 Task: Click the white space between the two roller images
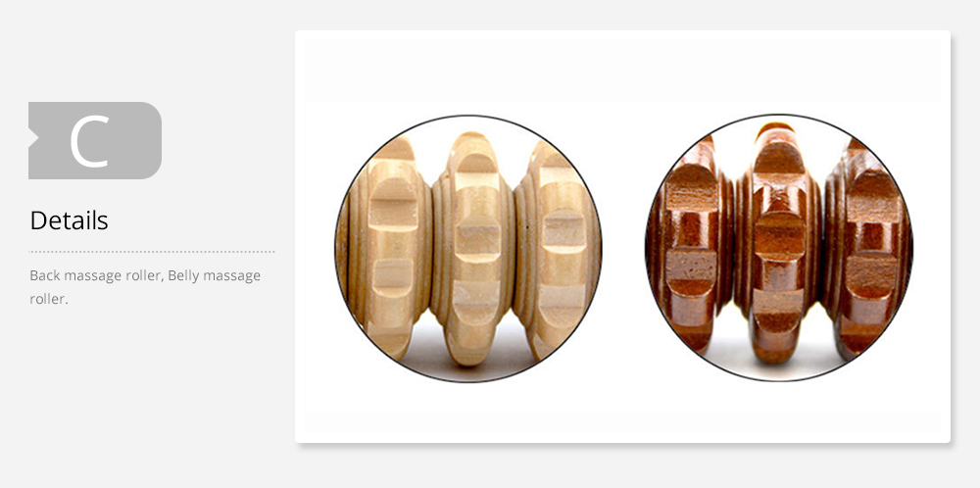coord(623,248)
